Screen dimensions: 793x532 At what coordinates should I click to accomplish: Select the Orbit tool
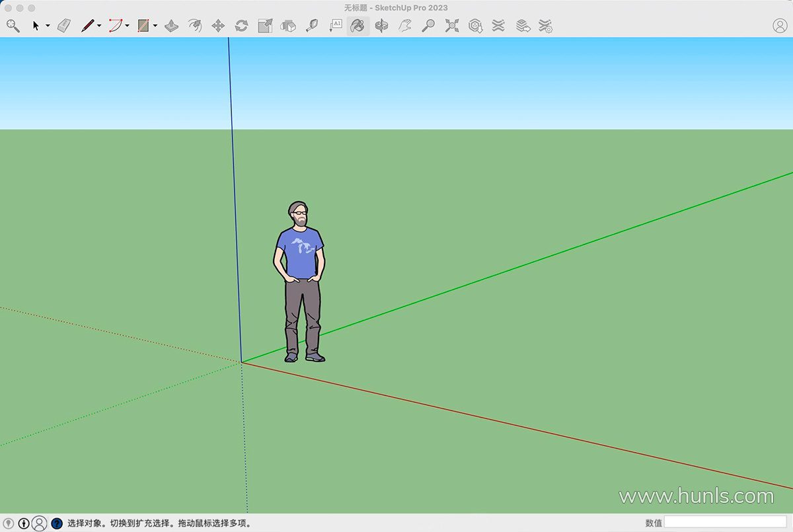click(381, 26)
